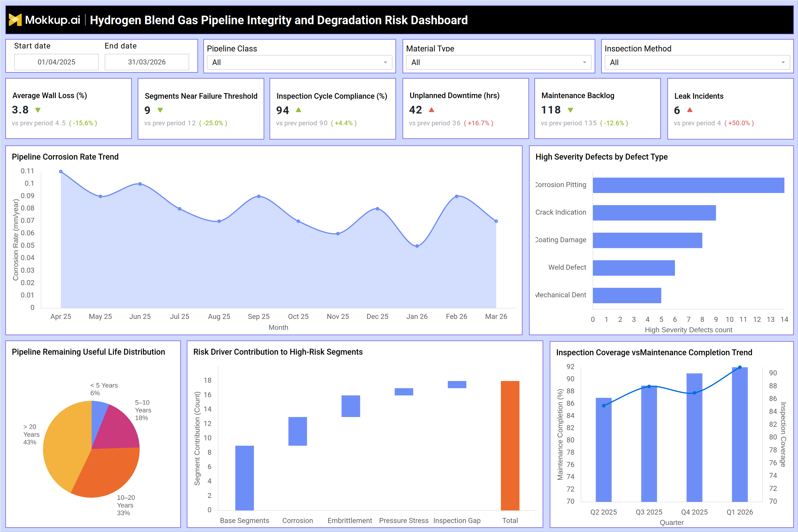Open the Inspection Method dropdown
Image resolution: width=798 pixels, height=532 pixels.
point(697,62)
